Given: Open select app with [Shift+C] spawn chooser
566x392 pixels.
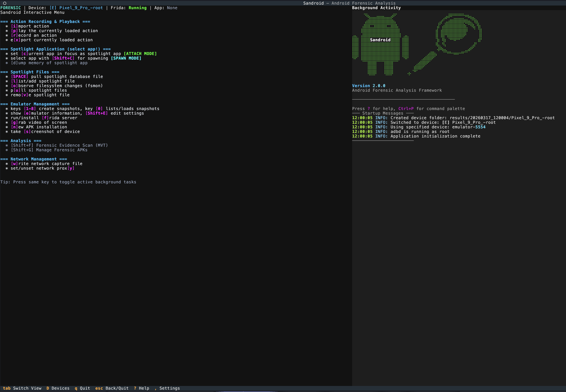Looking at the screenshot, I should tap(63, 58).
